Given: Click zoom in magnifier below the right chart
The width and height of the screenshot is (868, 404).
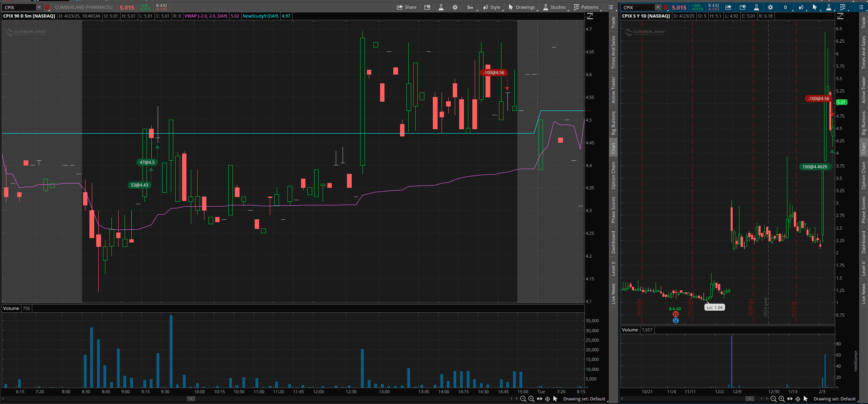Looking at the screenshot, I should click(781, 399).
